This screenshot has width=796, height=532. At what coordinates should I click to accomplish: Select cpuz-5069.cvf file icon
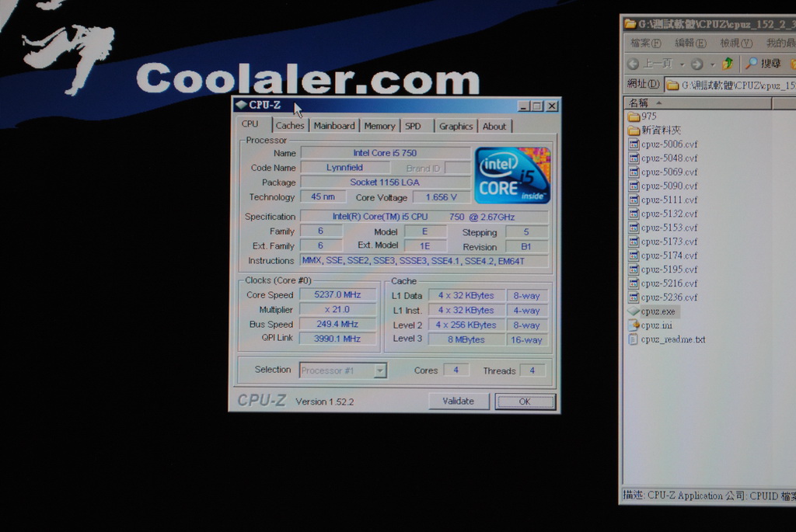tap(634, 172)
